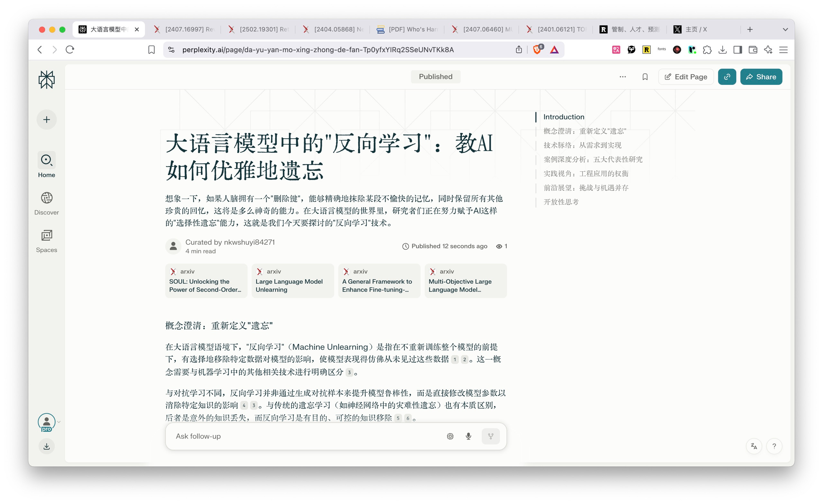
Task: Bookmark this Perplexity page
Action: [x=645, y=77]
